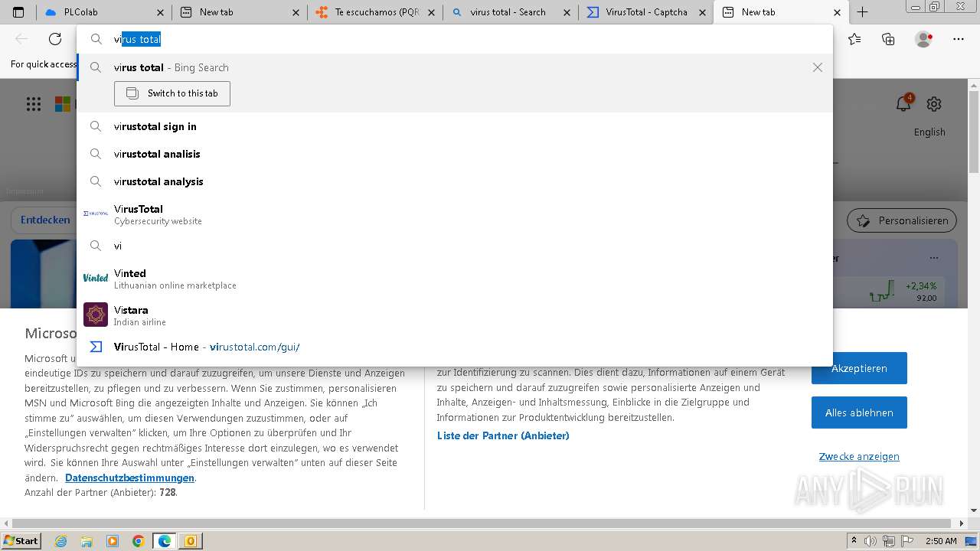The image size is (980, 551).
Task: Refresh the current page
Action: [x=55, y=39]
